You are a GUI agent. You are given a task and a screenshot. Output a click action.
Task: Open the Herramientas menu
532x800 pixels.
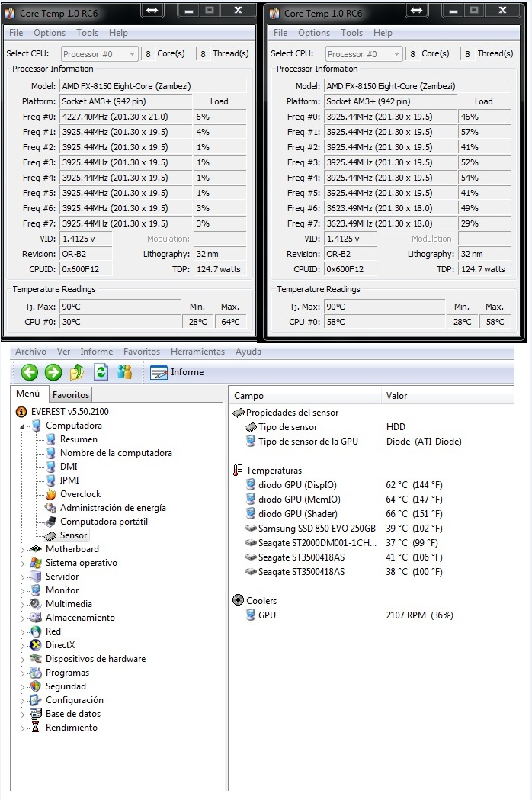197,352
